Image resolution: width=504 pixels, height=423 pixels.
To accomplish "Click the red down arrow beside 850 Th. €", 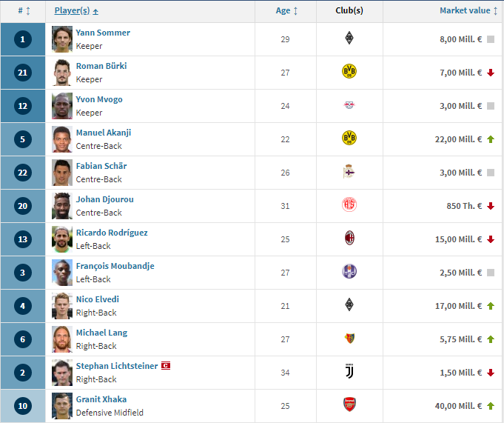I will click(491, 206).
